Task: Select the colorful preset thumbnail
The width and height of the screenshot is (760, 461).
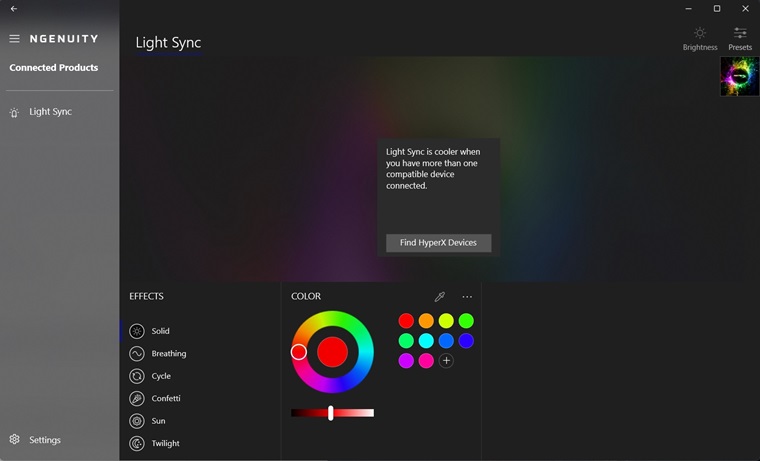Action: click(740, 76)
